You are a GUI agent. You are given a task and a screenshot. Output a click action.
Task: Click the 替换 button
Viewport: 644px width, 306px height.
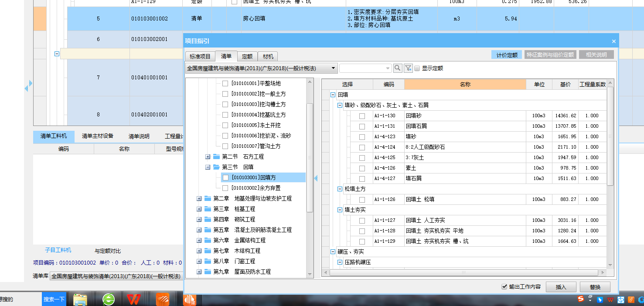click(595, 287)
